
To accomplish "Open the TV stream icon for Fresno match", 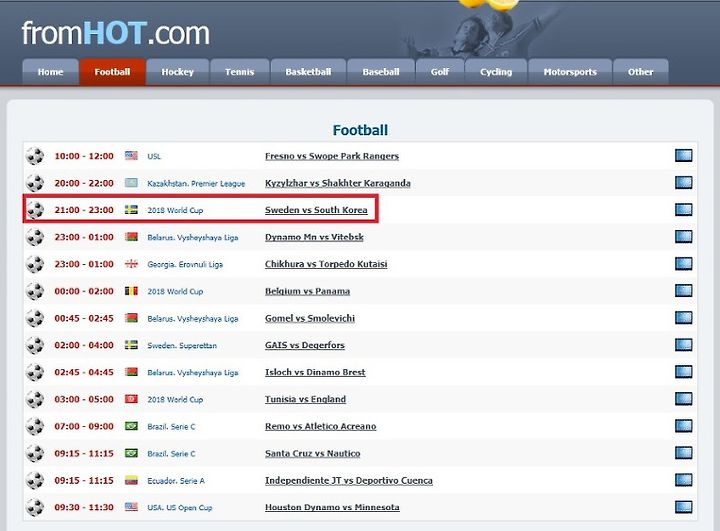I will click(684, 156).
